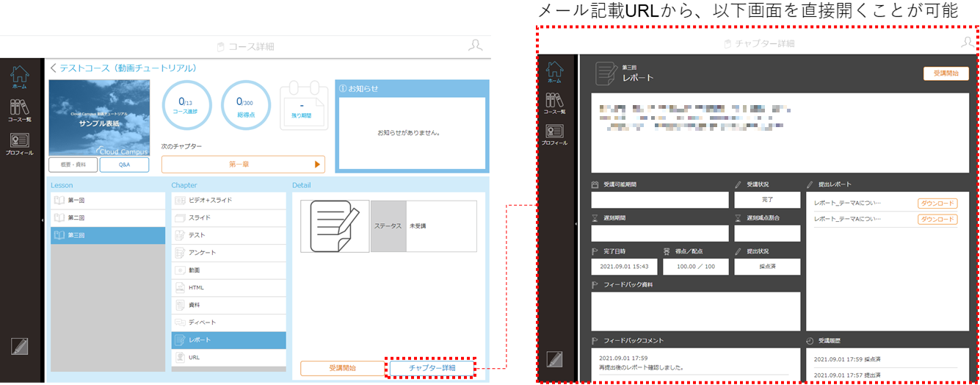Screen dimensions: 980x385
Task: Select 第一回 in the Lesson list
Action: coord(108,200)
